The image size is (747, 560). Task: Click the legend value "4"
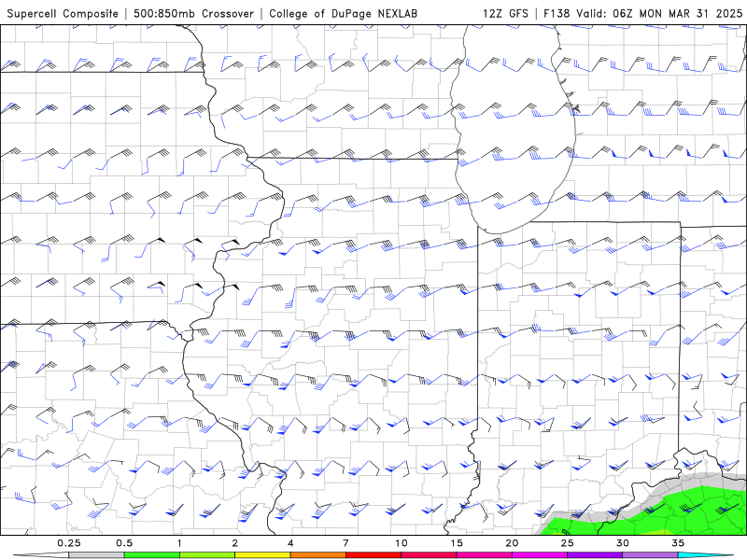(290, 543)
